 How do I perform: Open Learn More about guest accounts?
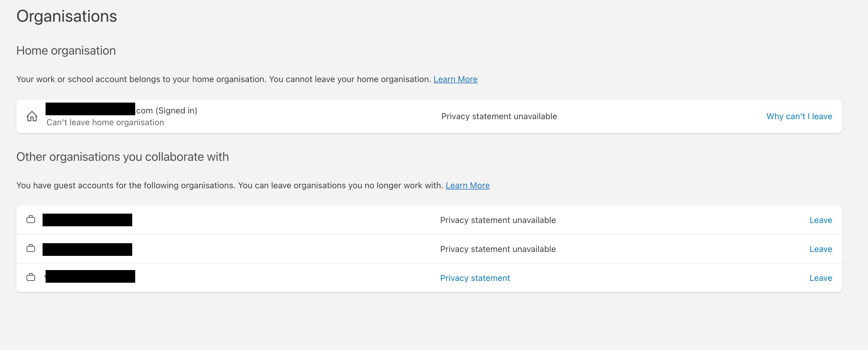(468, 186)
